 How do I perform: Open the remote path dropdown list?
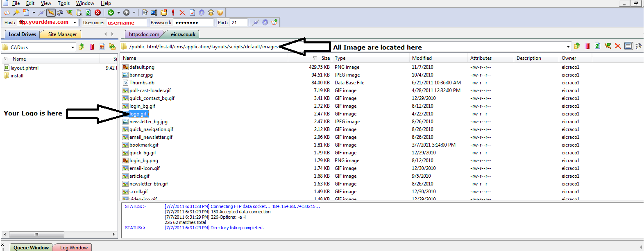point(568,47)
